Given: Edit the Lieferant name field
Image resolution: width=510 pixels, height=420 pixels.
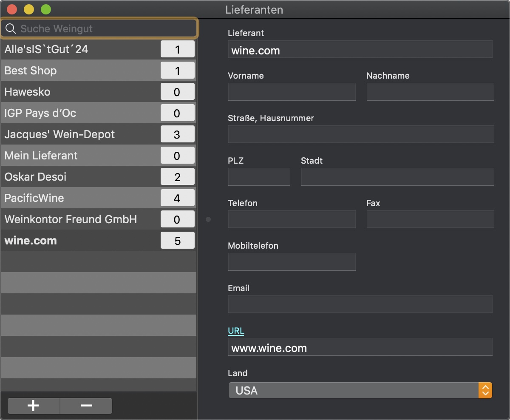Looking at the screenshot, I should point(360,49).
